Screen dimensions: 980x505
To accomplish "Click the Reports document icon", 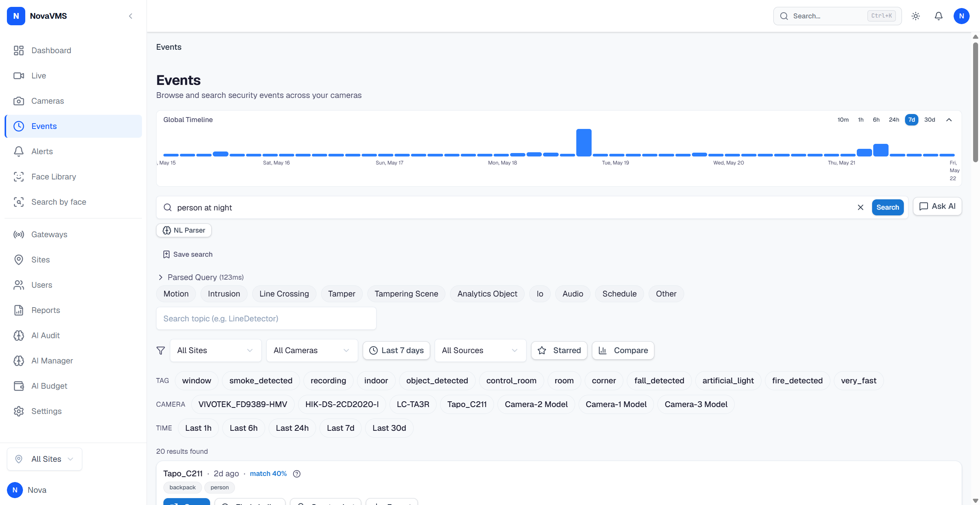I will [x=19, y=310].
